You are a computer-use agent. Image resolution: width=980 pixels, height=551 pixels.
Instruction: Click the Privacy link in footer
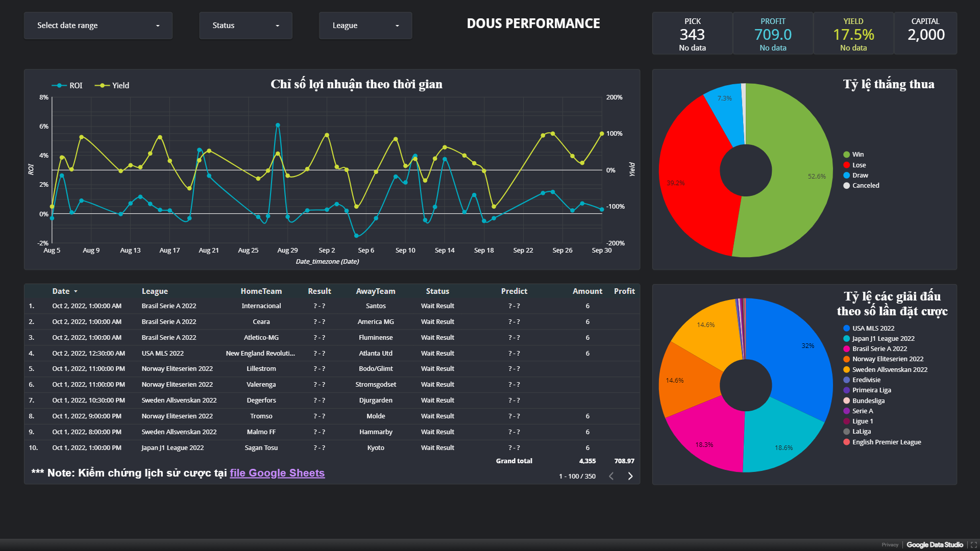click(889, 545)
